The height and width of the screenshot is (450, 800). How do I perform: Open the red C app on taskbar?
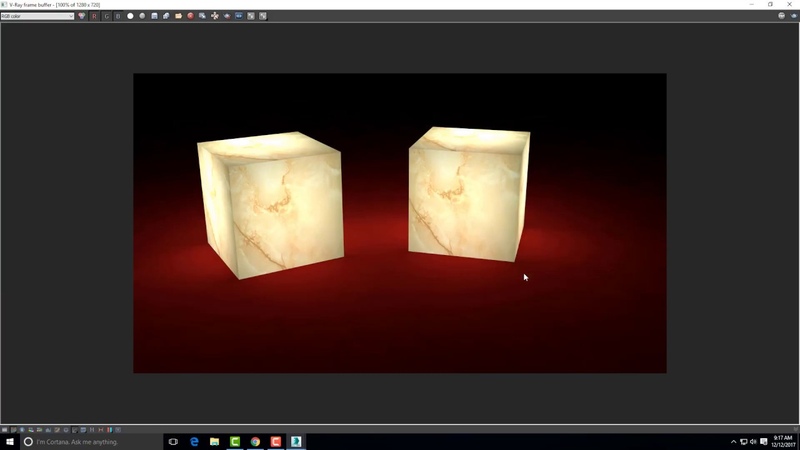coord(276,442)
